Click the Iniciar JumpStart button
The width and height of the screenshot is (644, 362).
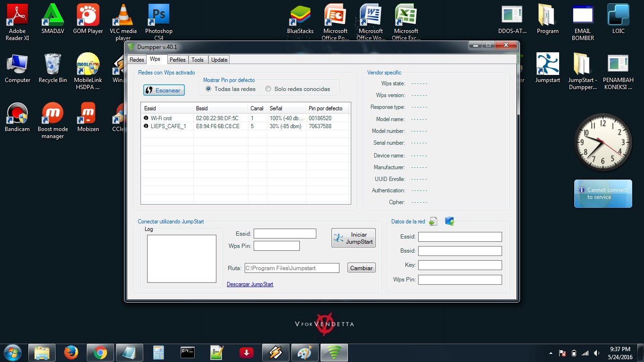[x=354, y=238]
